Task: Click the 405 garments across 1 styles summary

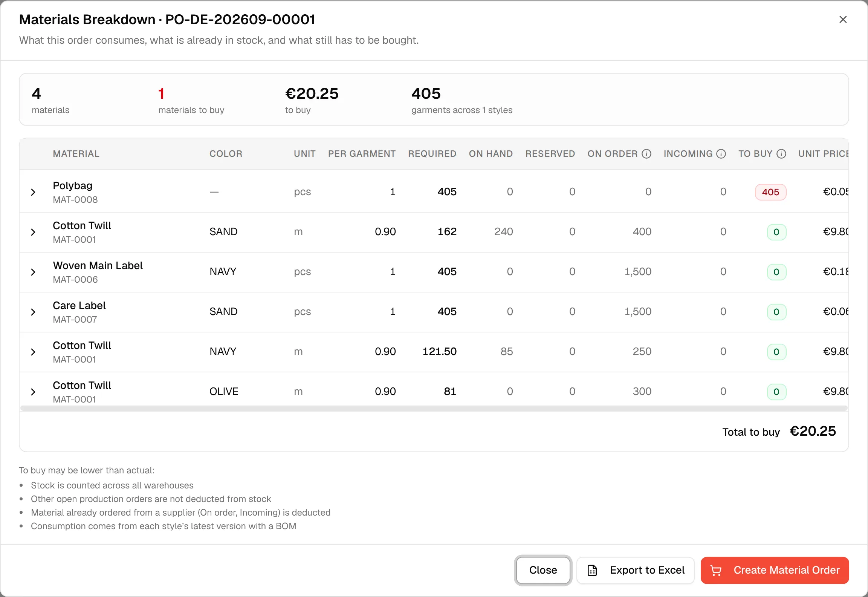Action: pos(462,100)
